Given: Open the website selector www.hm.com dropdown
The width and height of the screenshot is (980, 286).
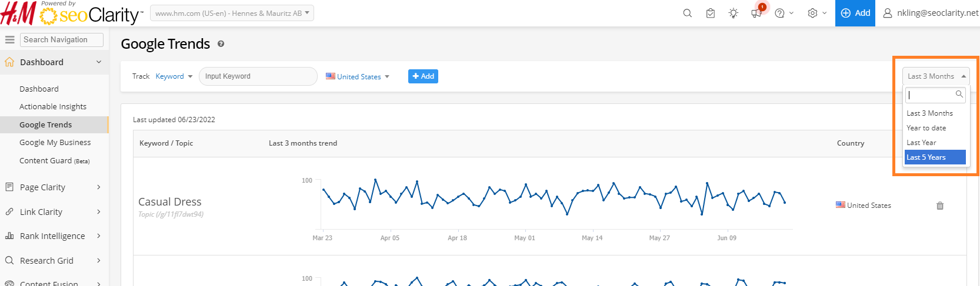Looking at the screenshot, I should click(232, 13).
